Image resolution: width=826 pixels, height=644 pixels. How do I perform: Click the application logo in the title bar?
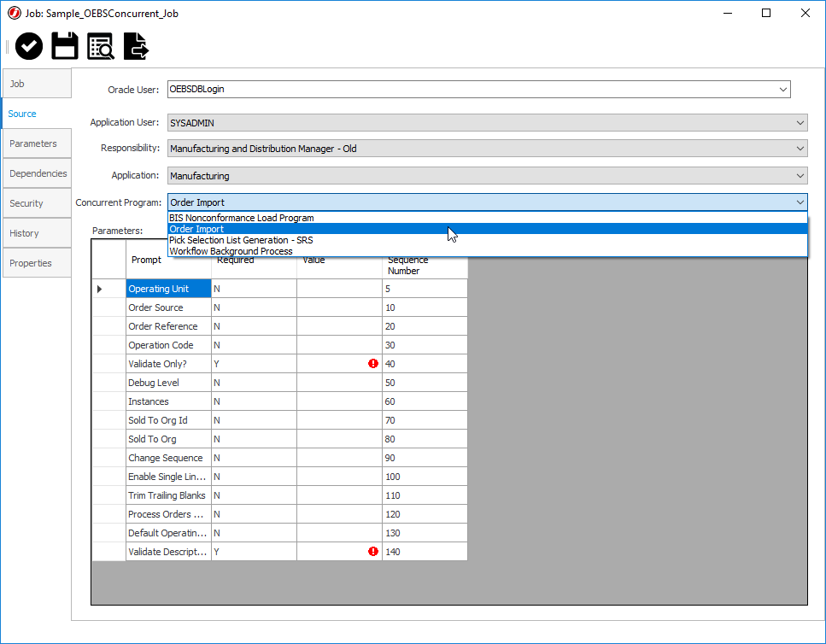(x=15, y=13)
